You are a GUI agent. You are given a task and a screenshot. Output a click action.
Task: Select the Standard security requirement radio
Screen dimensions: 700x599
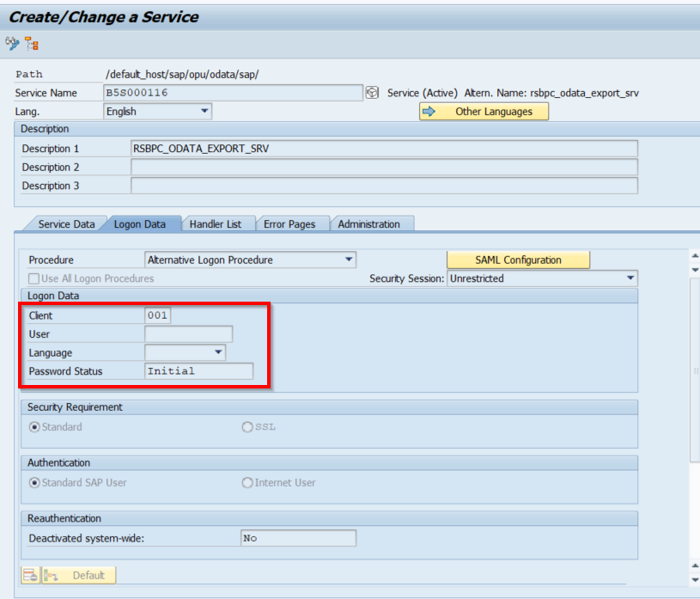(x=34, y=427)
